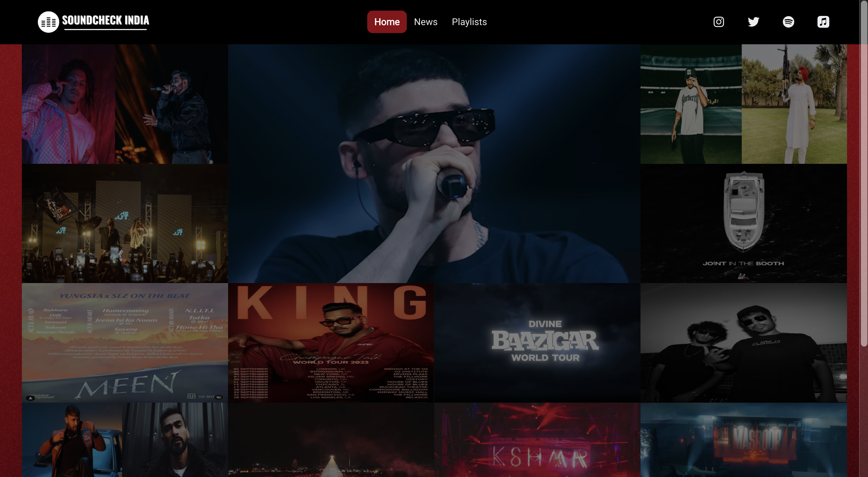Open the MEEN tracklist album tile
Viewport: 868px width, 477px height.
click(x=125, y=343)
